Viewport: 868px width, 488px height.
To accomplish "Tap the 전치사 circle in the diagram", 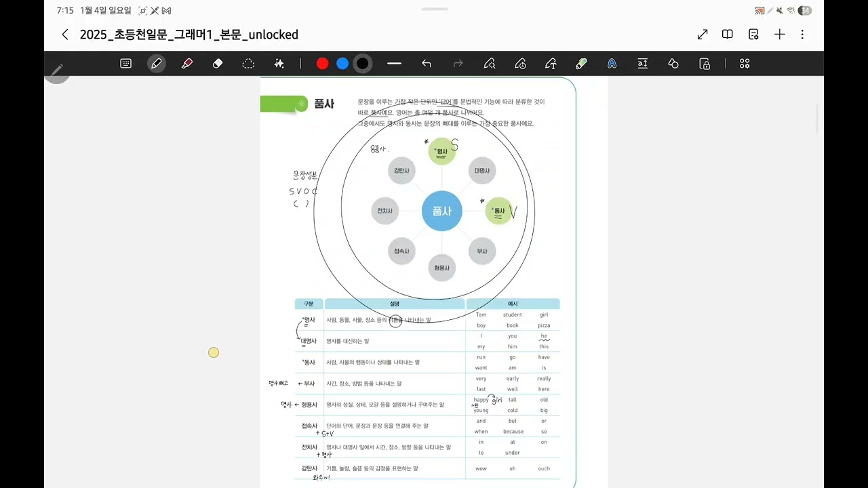I will tap(384, 211).
